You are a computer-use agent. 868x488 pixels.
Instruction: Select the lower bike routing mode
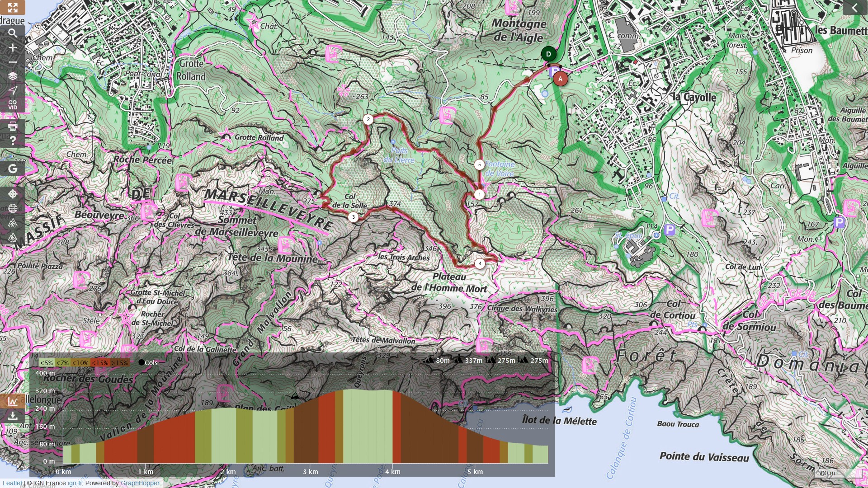pyautogui.click(x=13, y=238)
